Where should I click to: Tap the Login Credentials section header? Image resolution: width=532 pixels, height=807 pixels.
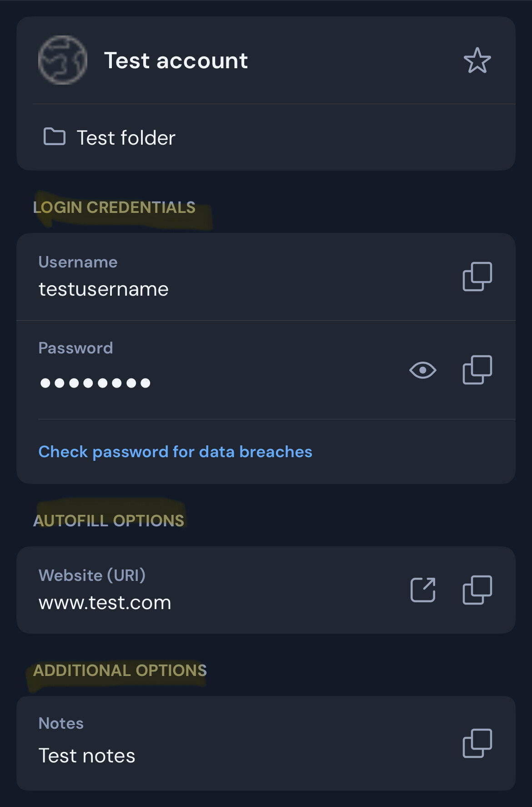(114, 207)
